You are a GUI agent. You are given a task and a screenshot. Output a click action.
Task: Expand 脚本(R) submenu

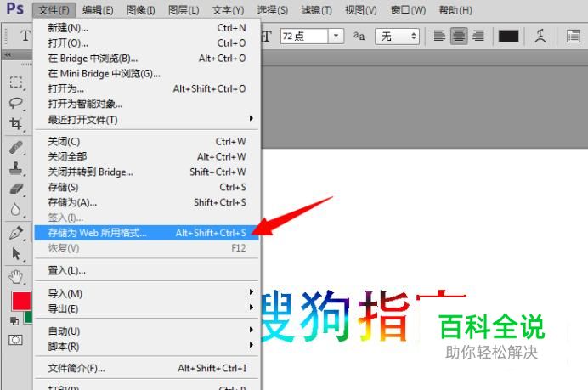tap(146, 346)
